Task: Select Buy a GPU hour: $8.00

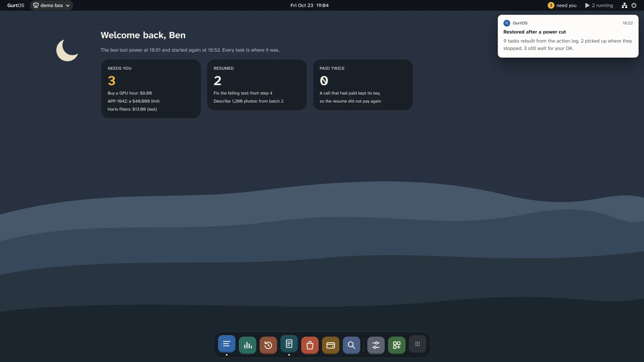Action: pos(129,93)
